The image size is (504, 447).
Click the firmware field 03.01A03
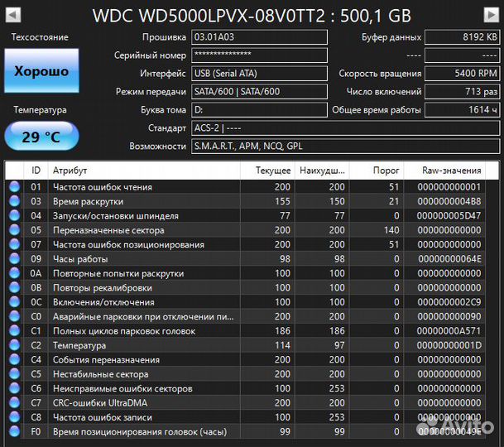point(259,37)
